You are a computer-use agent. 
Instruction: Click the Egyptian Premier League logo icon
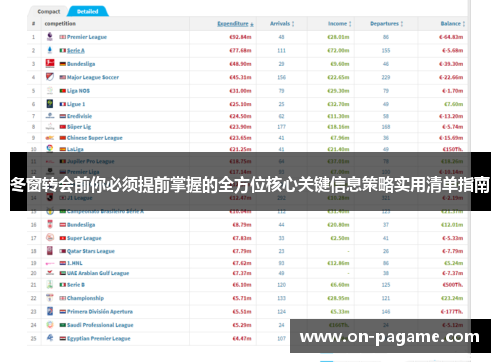pyautogui.click(x=50, y=338)
